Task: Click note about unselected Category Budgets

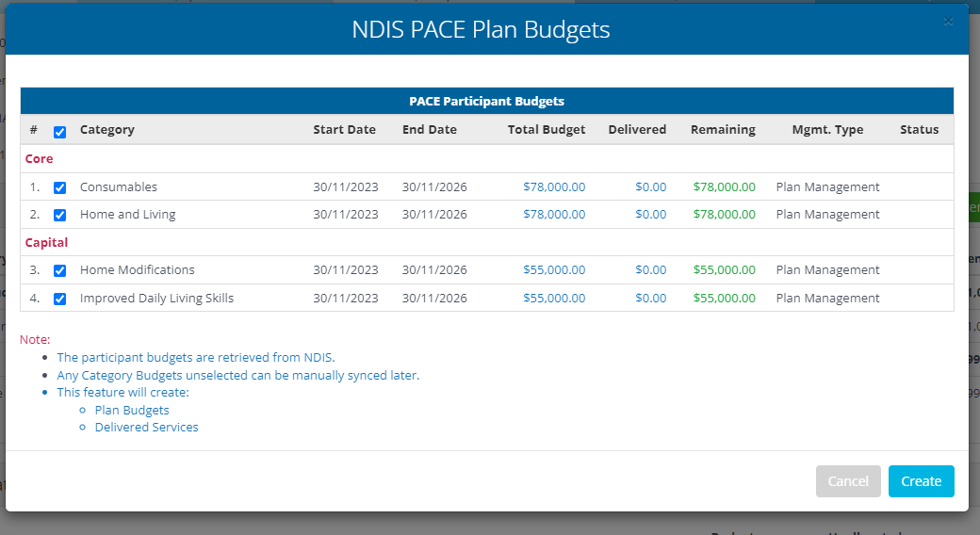Action: point(238,375)
